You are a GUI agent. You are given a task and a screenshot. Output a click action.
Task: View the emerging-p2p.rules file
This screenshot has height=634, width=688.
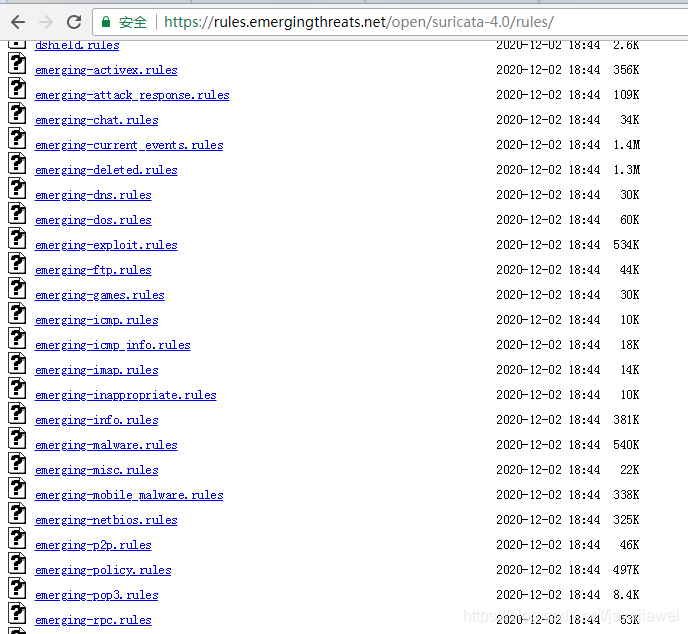tap(93, 545)
